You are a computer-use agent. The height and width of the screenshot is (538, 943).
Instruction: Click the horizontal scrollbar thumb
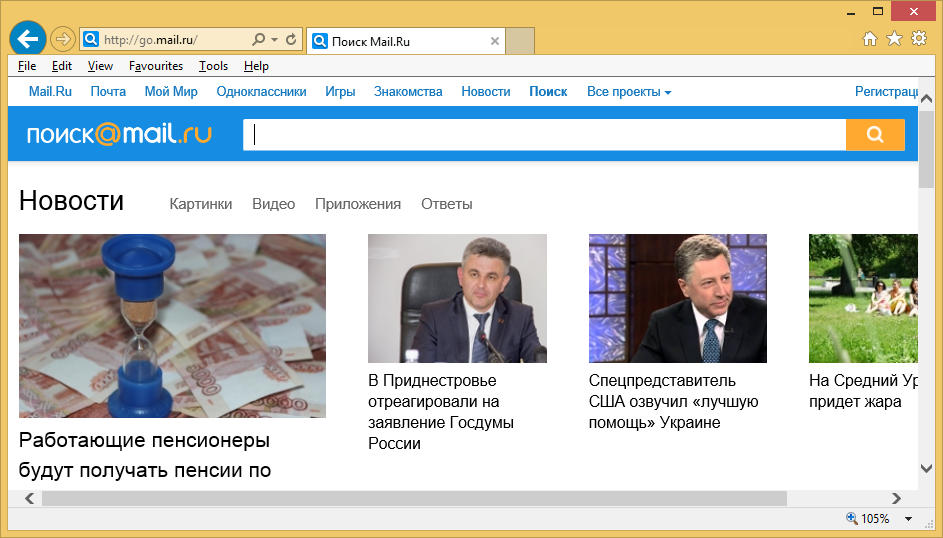pyautogui.click(x=414, y=498)
